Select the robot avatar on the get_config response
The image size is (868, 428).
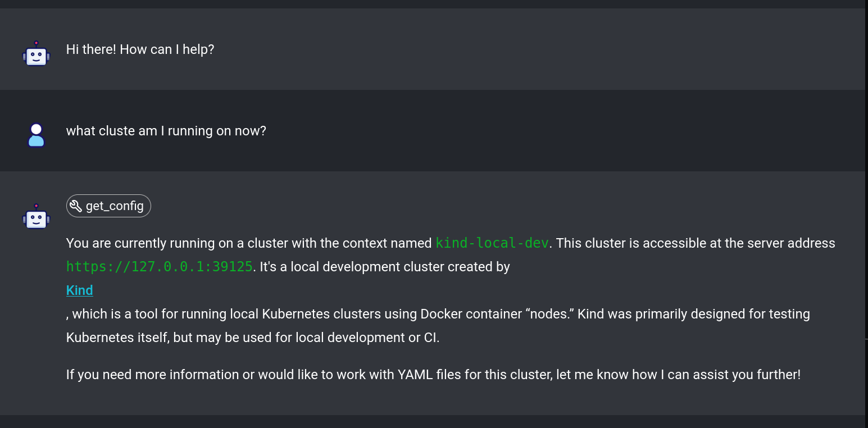36,218
